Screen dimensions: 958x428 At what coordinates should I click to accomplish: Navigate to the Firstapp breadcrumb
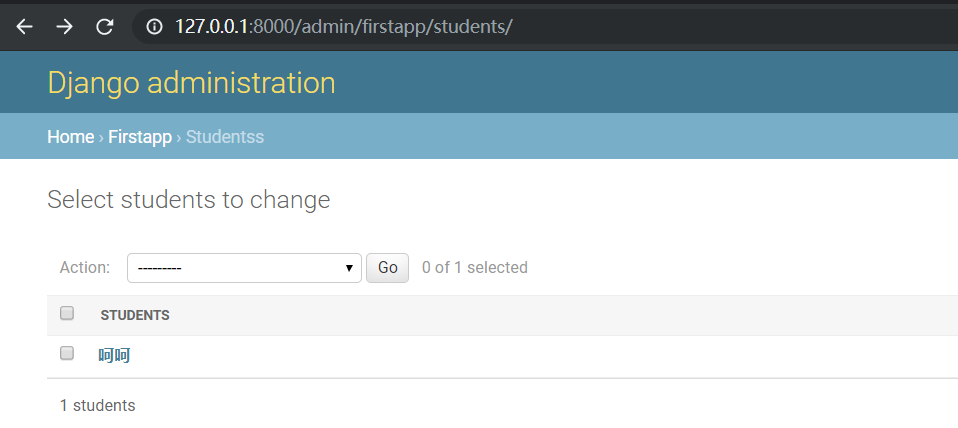tap(140, 137)
